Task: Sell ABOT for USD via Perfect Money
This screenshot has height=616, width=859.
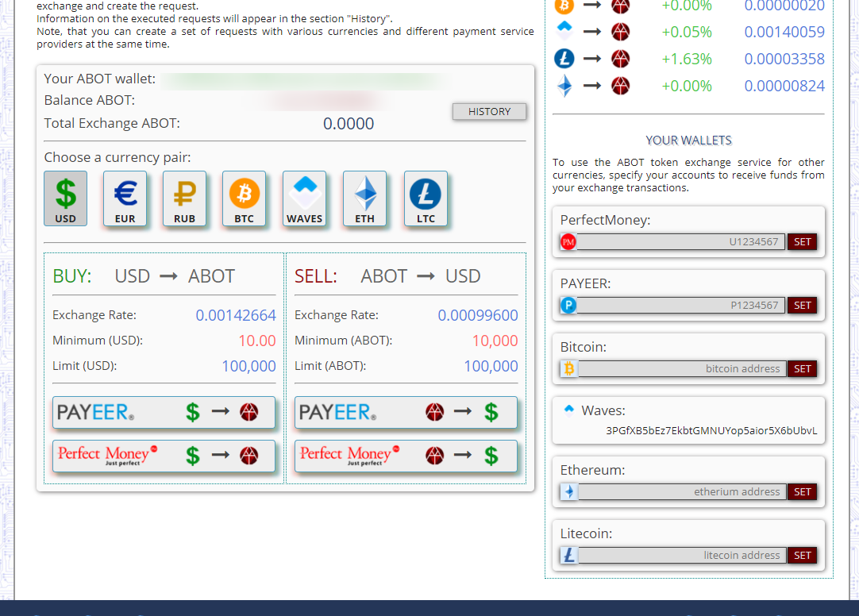Action: pos(406,456)
